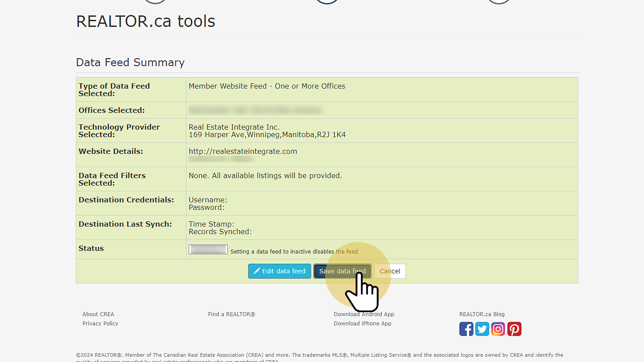This screenshot has height=362, width=644.
Task: Click the Edit data feed button
Action: [279, 271]
